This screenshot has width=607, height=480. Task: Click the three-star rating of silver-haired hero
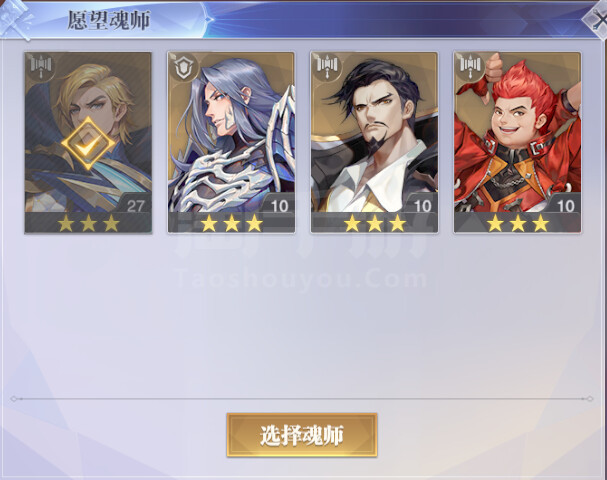pos(231,223)
